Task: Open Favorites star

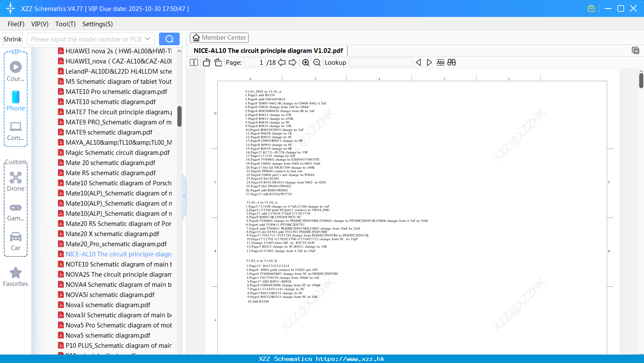Action: point(16,277)
